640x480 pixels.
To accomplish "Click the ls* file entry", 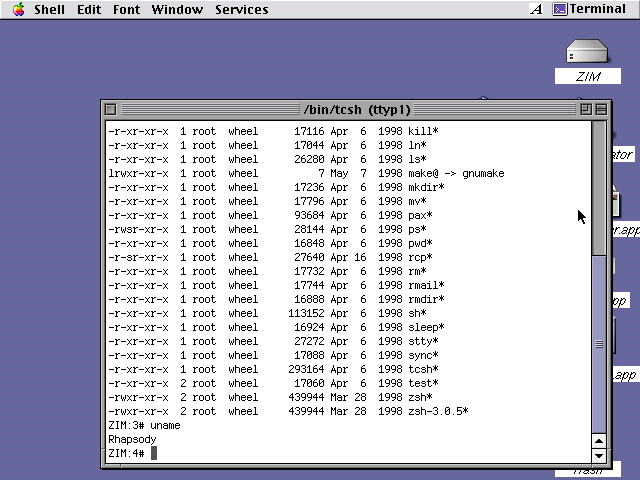I will pyautogui.click(x=417, y=159).
